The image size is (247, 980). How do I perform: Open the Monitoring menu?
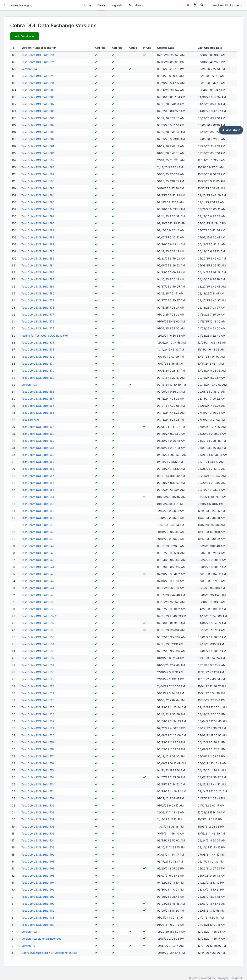136,5
